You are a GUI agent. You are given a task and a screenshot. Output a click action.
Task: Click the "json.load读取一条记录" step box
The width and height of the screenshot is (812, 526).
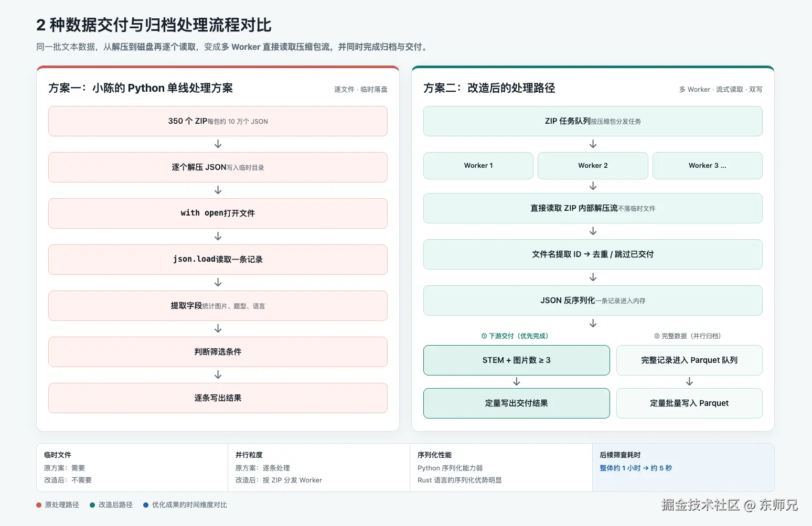[x=218, y=260]
